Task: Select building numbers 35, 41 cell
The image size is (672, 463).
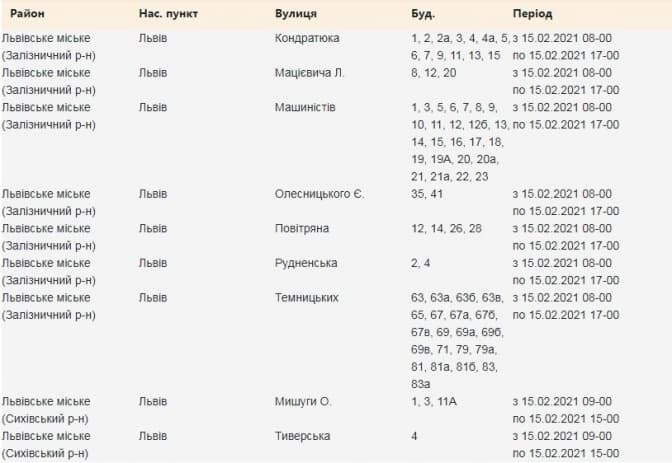Action: (x=426, y=193)
